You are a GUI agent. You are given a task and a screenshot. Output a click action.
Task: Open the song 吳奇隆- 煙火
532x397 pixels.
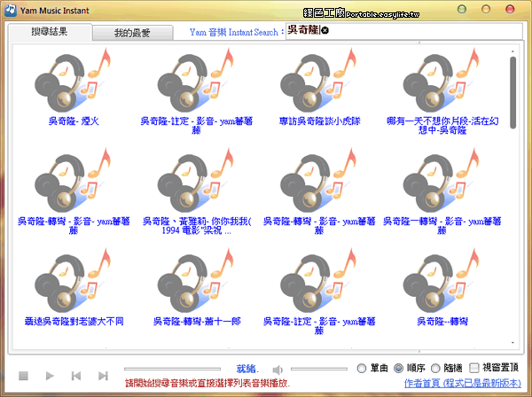coord(74,121)
